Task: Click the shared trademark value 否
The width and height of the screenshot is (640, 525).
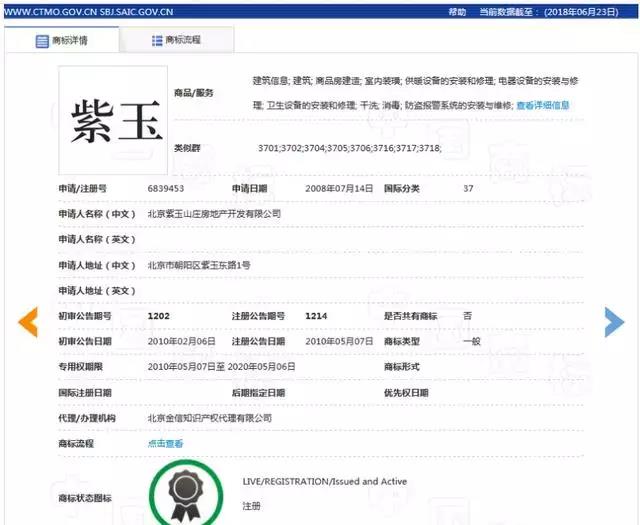Action: click(x=468, y=316)
